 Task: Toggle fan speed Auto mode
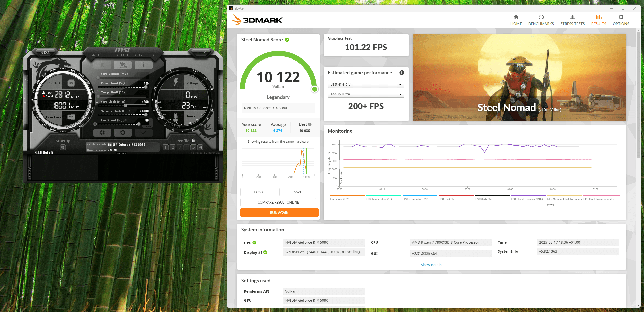pyautogui.click(x=148, y=127)
